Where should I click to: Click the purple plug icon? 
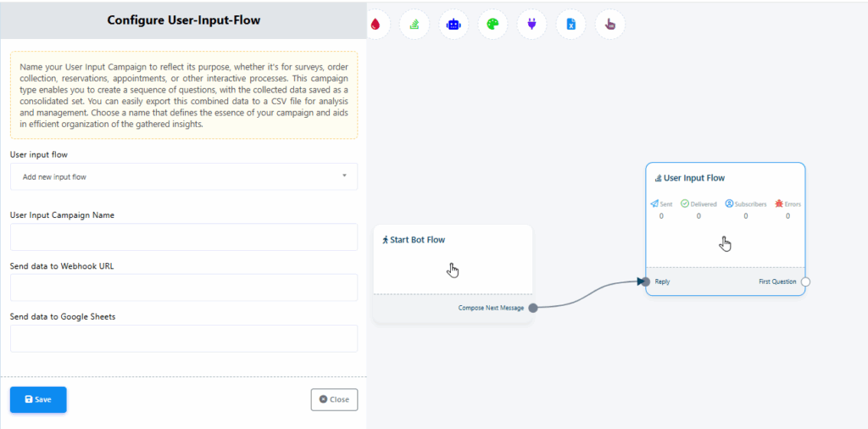[x=531, y=25]
